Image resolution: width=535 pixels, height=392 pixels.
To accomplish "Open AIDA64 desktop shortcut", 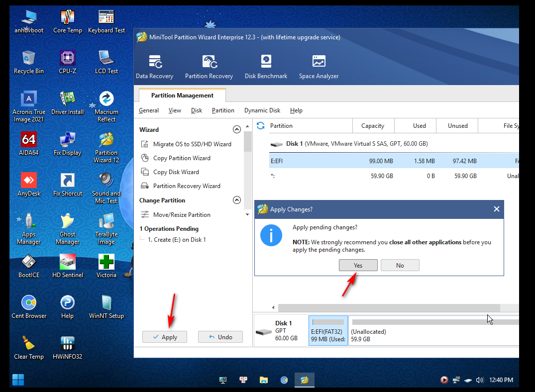I will point(29,144).
